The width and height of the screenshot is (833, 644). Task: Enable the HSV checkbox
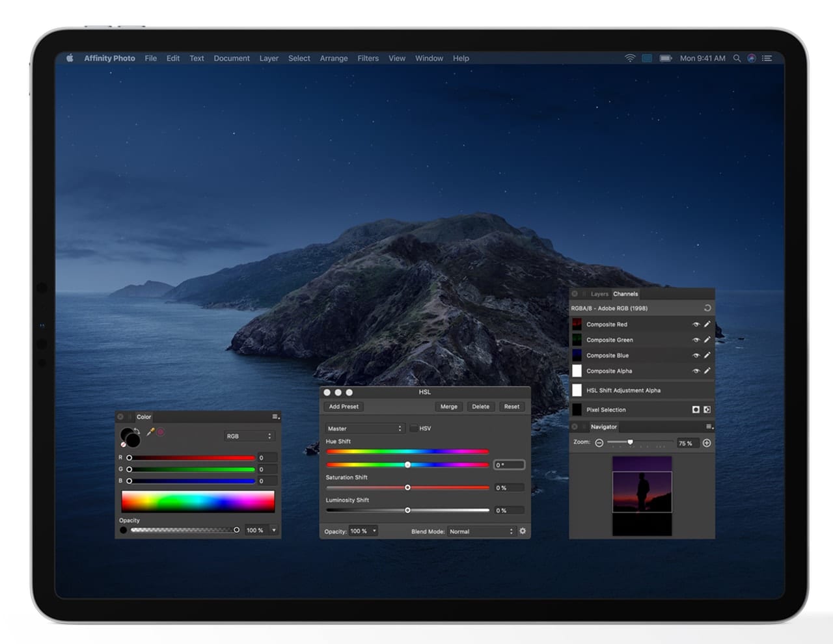414,429
